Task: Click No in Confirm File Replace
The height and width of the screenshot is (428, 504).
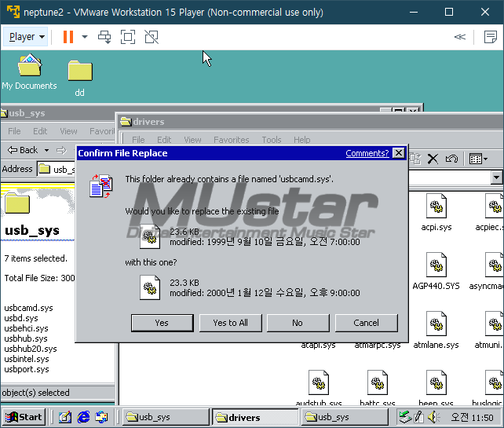Action: pos(298,323)
